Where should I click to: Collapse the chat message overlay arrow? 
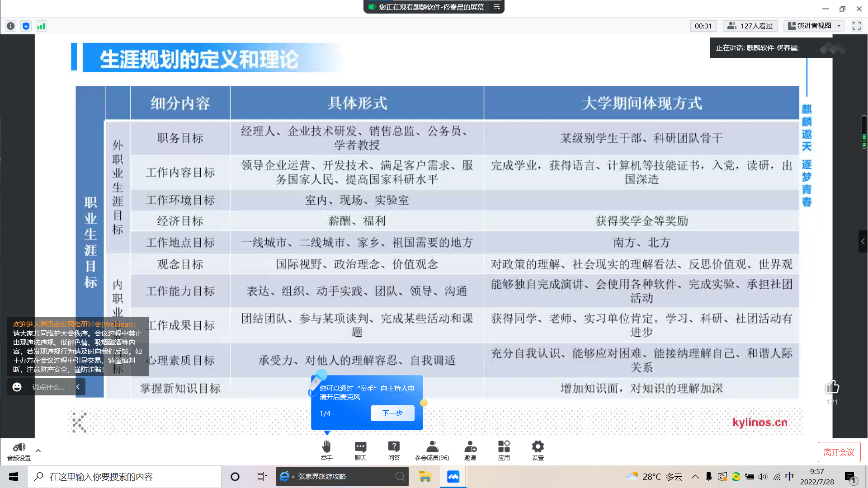tap(78, 387)
